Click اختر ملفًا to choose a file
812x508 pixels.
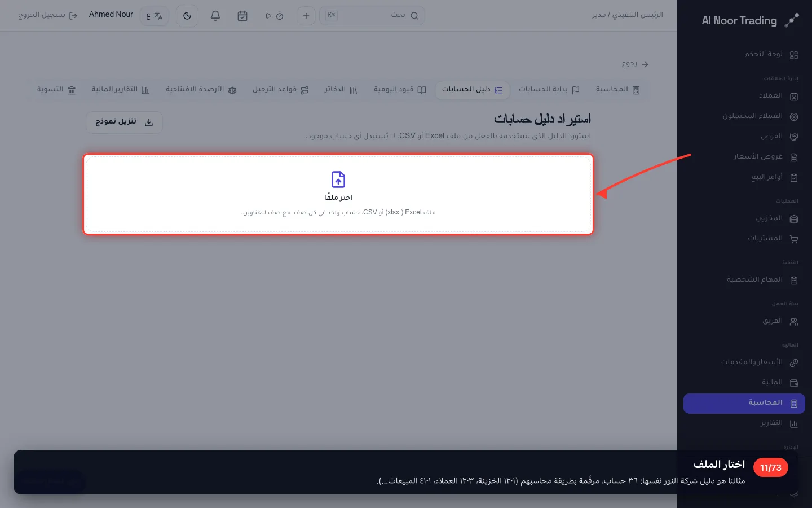[338, 197]
